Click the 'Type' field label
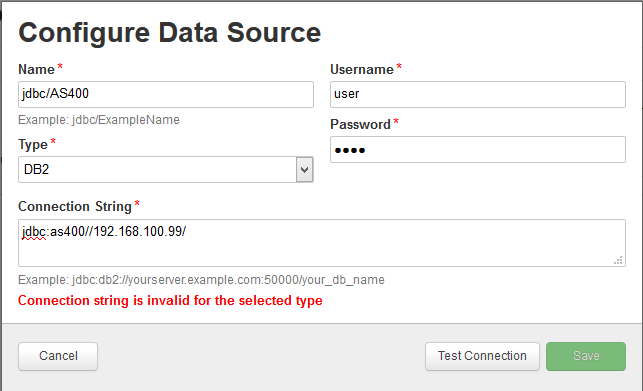This screenshot has width=643, height=391. pos(33,145)
